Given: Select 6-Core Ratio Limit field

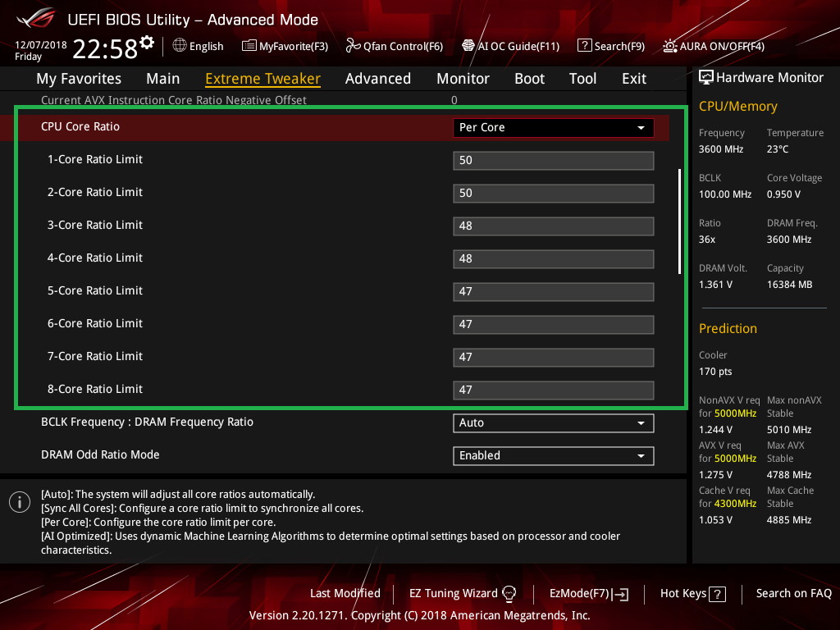Looking at the screenshot, I should (x=554, y=324).
